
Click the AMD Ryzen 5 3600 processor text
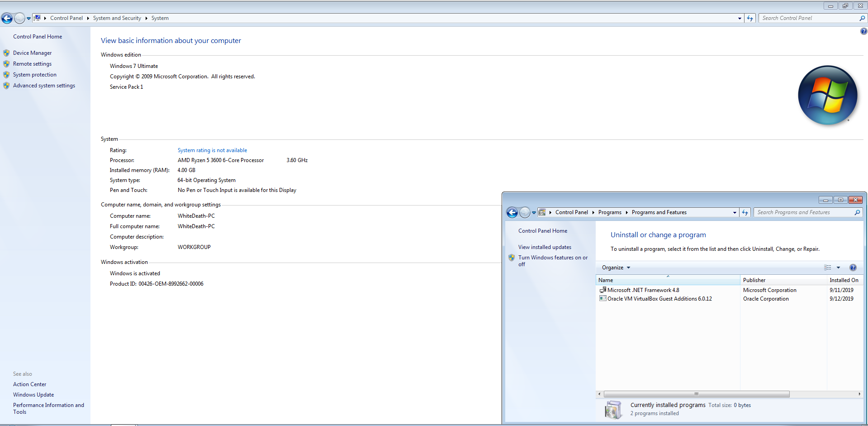pyautogui.click(x=221, y=160)
